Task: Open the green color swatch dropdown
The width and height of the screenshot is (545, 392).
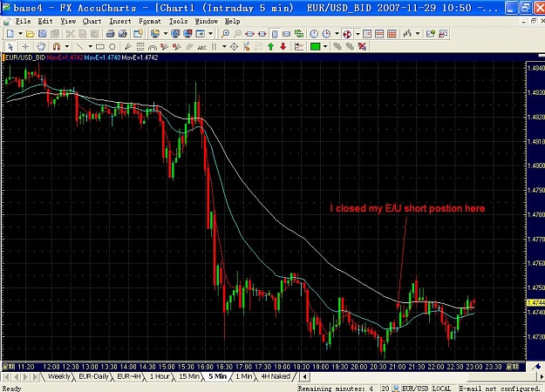Action: (x=325, y=46)
